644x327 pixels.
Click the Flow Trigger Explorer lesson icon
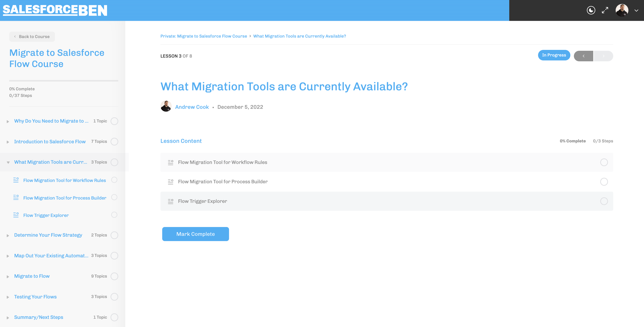coord(171,201)
